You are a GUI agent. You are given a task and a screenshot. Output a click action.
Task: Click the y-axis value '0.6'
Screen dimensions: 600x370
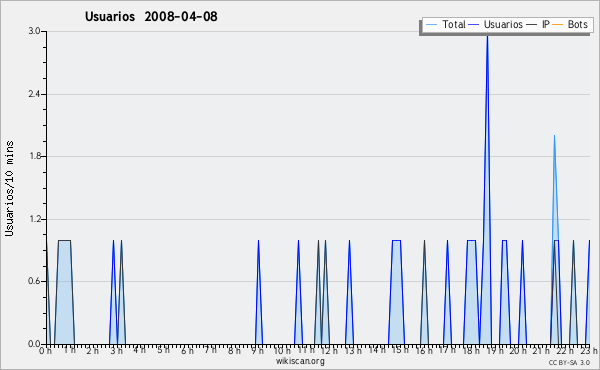(34, 281)
